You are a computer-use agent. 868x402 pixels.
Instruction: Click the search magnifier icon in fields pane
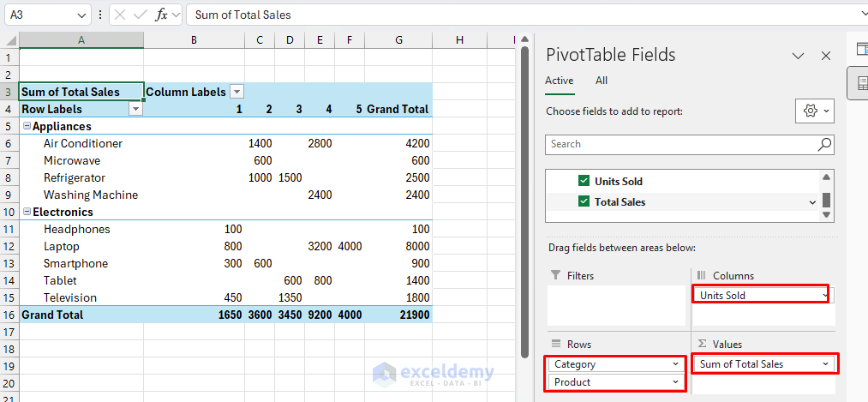click(x=823, y=145)
